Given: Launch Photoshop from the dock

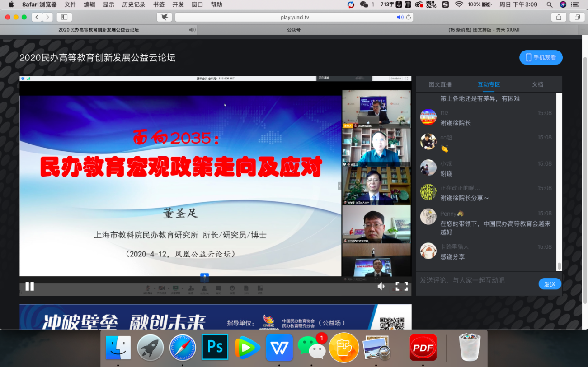Looking at the screenshot, I should tap(215, 347).
